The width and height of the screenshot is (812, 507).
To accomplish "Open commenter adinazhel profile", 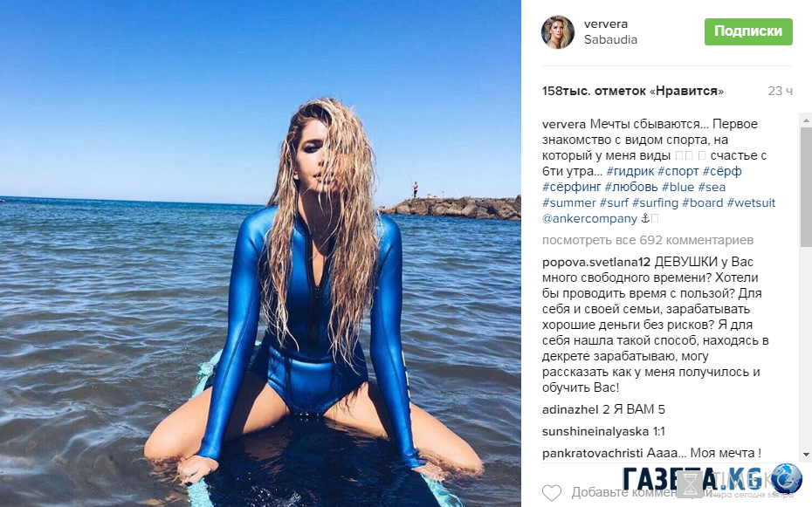I will [x=570, y=410].
